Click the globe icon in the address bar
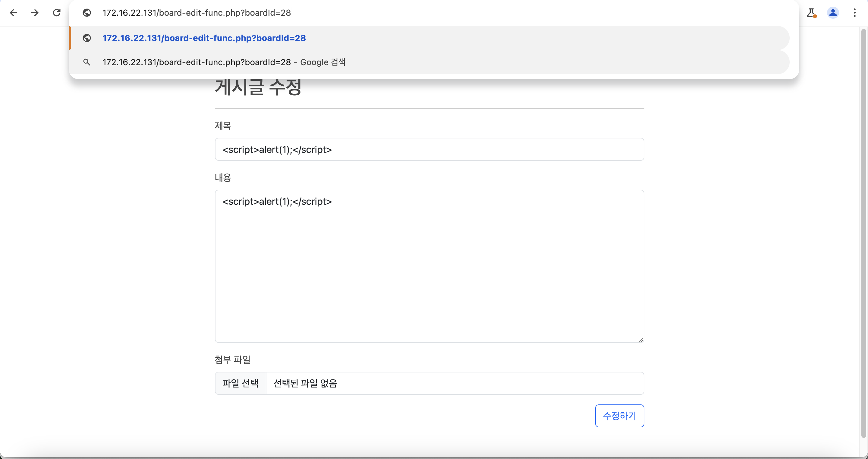 (x=87, y=13)
